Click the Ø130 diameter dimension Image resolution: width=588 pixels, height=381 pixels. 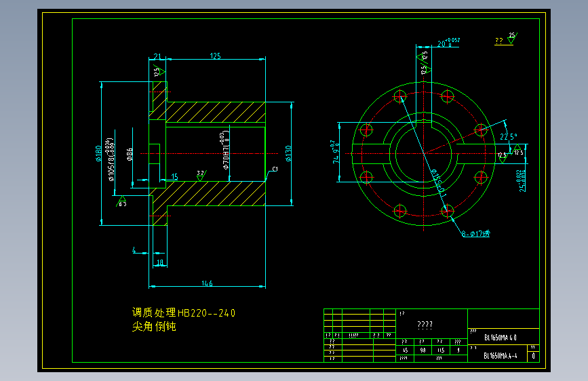pyautogui.click(x=288, y=153)
